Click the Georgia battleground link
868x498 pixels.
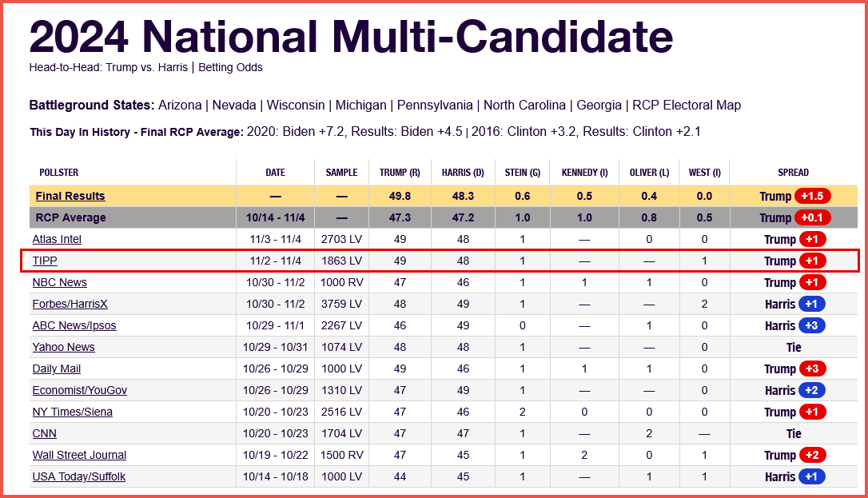pyautogui.click(x=598, y=105)
